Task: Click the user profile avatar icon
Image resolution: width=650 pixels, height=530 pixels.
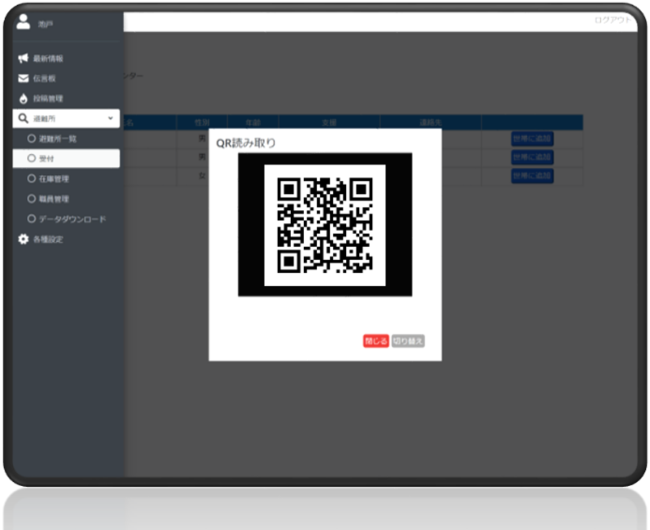Action: point(23,21)
